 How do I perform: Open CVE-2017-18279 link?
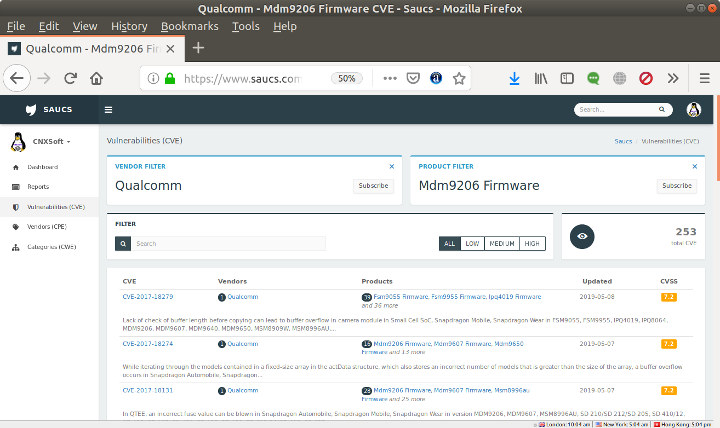coord(148,297)
